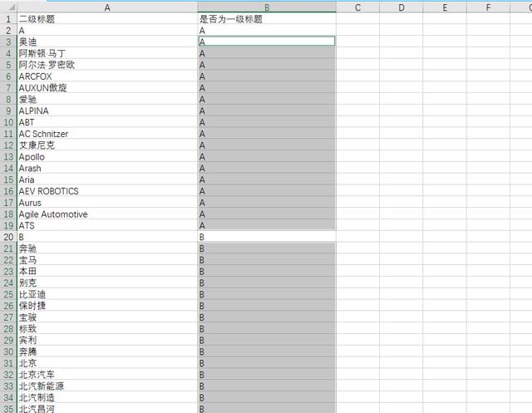The height and width of the screenshot is (413, 532).
Task: Click the ATS cell
Action: tap(107, 225)
